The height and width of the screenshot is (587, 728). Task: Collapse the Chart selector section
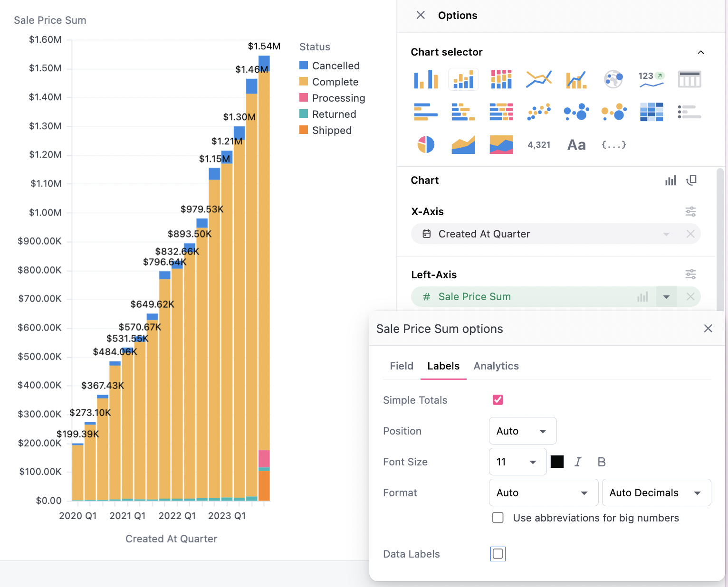pyautogui.click(x=700, y=52)
